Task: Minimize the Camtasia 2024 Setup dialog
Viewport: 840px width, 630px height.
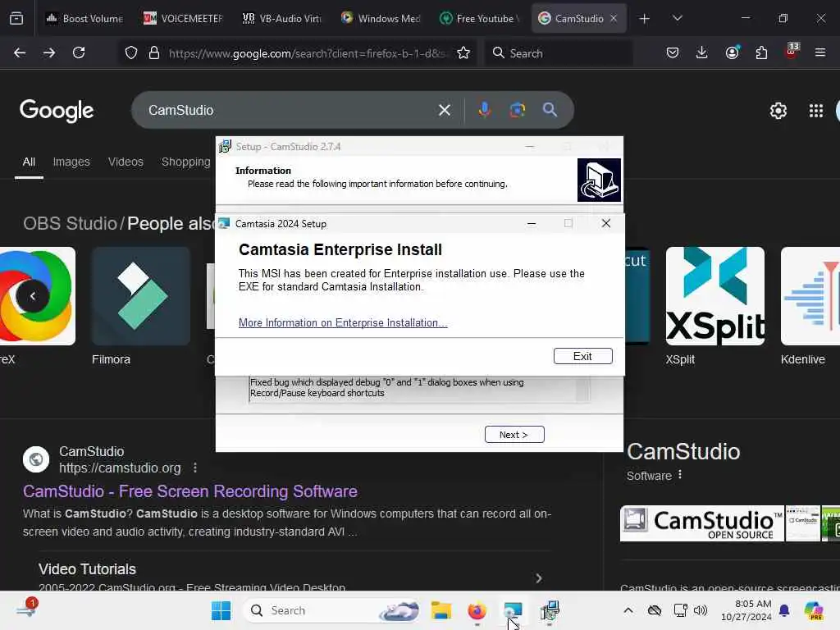Action: (x=532, y=223)
